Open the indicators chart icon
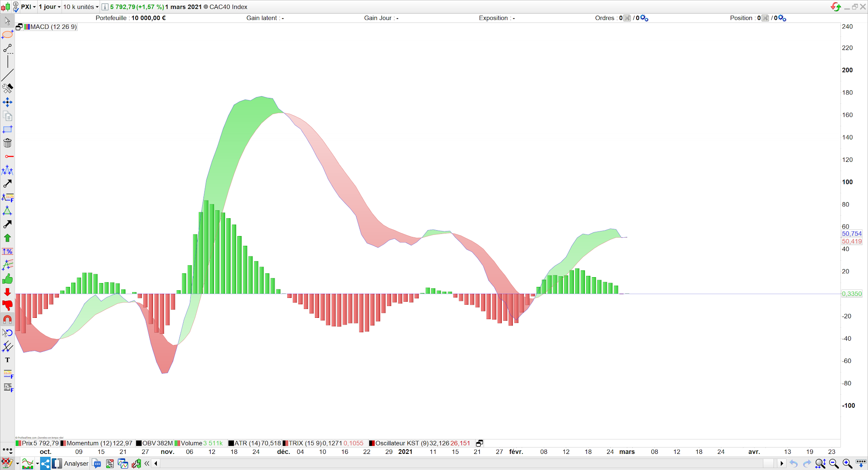 (28, 463)
